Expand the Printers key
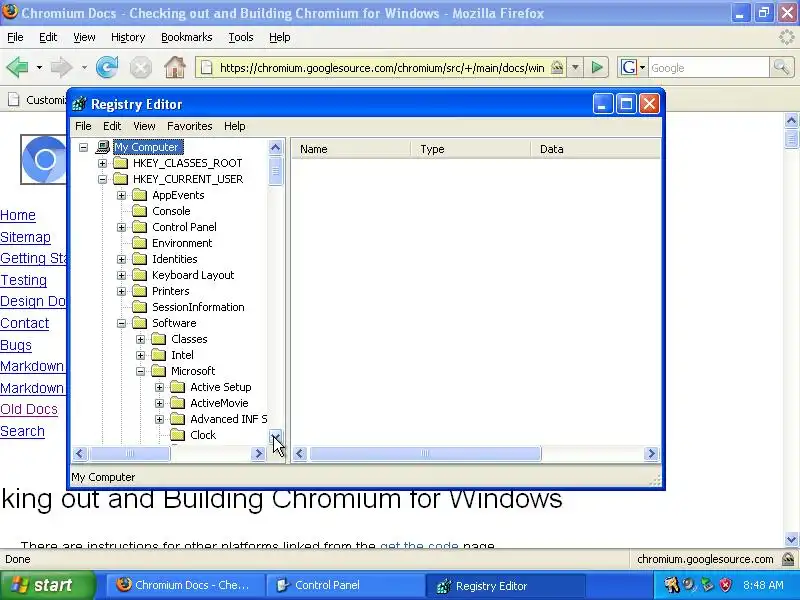 pos(121,291)
